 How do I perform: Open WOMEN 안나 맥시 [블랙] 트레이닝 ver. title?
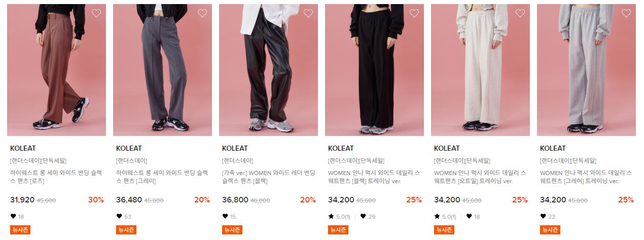click(374, 177)
